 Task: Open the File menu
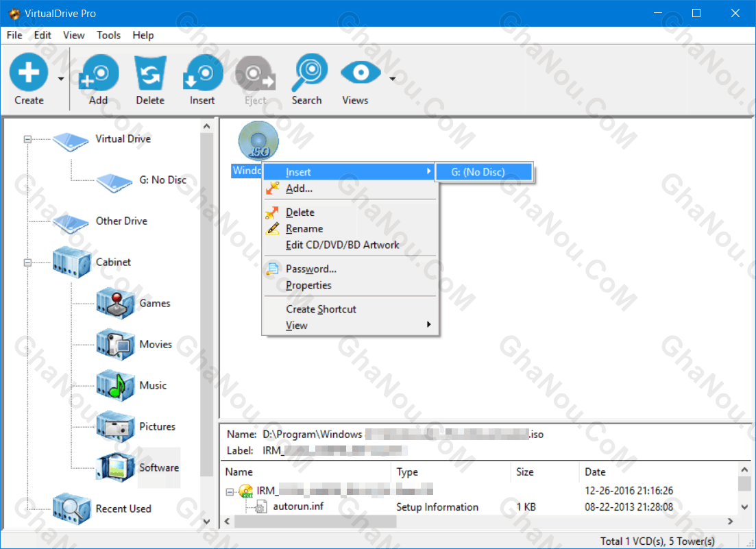14,35
